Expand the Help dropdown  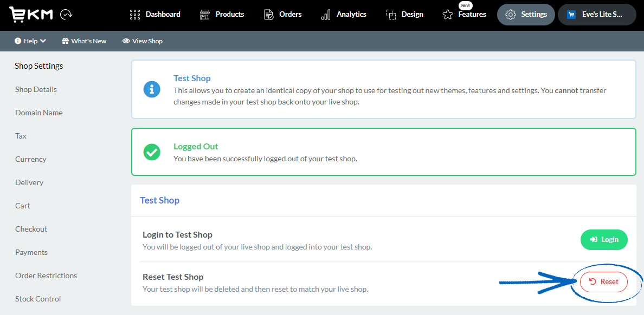30,41
